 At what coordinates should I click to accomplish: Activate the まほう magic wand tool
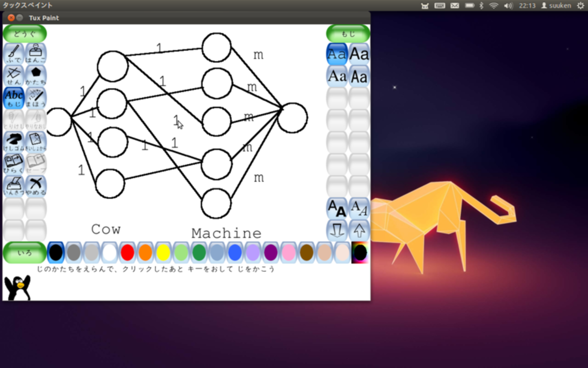pos(36,98)
